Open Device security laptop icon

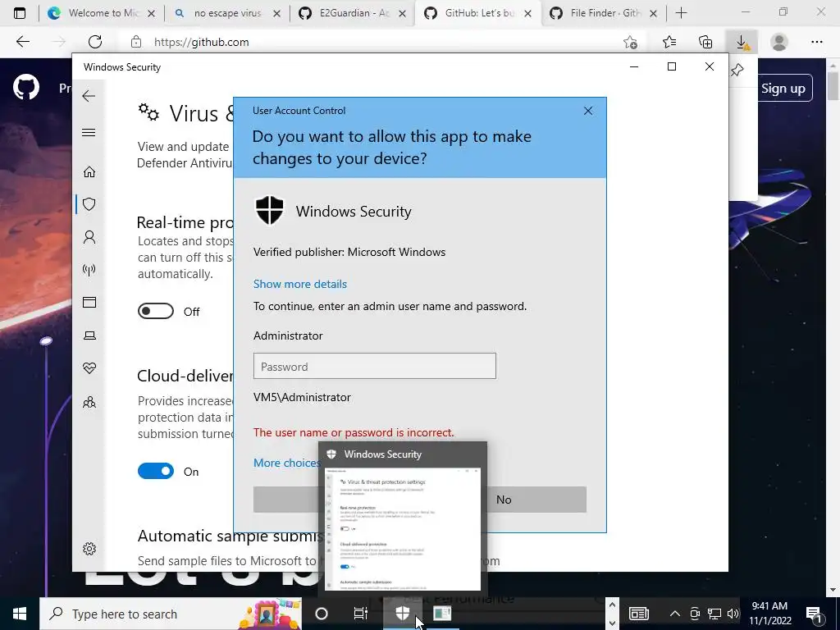89,336
